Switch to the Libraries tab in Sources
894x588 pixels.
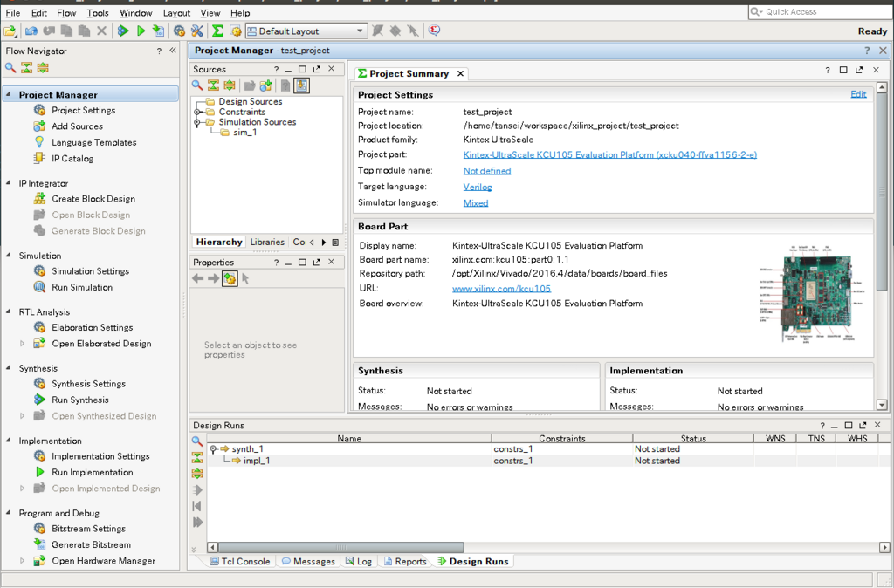[267, 243]
